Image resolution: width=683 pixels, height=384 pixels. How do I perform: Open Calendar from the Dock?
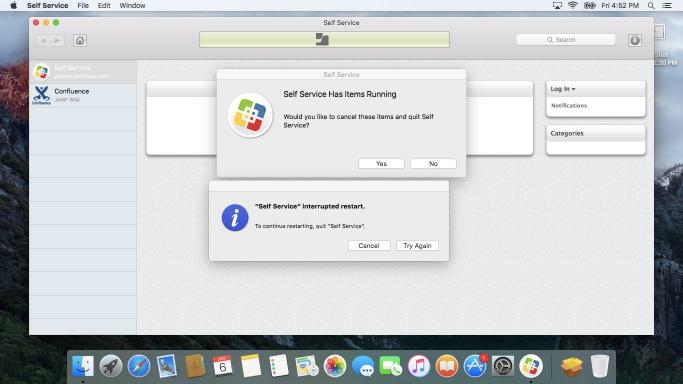tap(223, 366)
